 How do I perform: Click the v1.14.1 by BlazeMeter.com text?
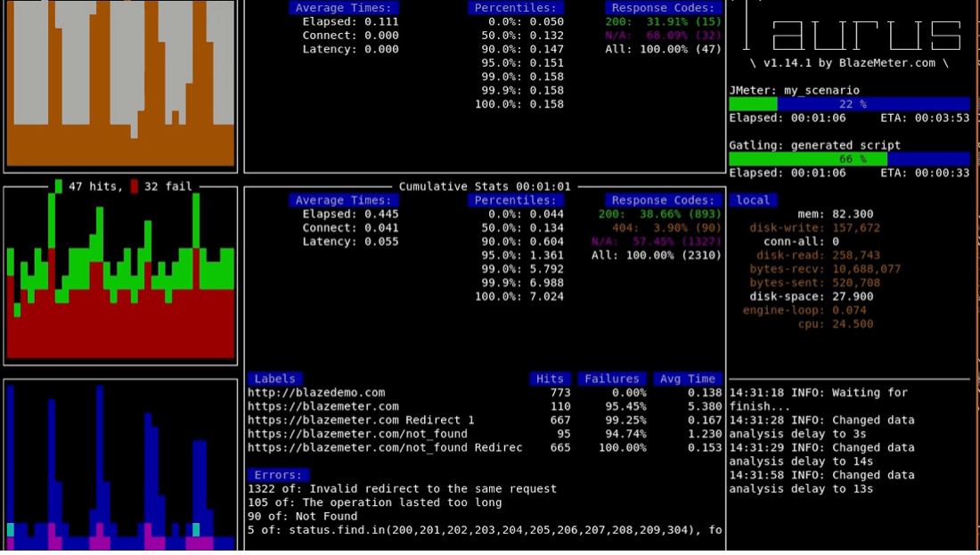click(849, 62)
